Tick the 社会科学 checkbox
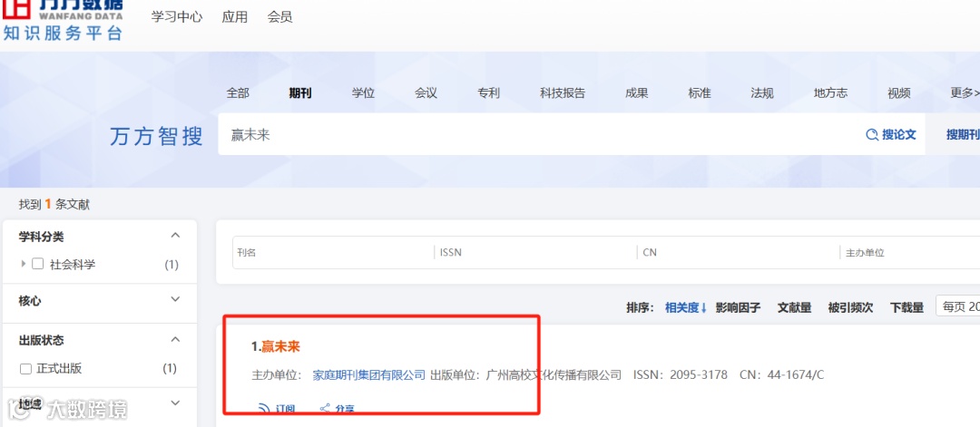 [37, 264]
